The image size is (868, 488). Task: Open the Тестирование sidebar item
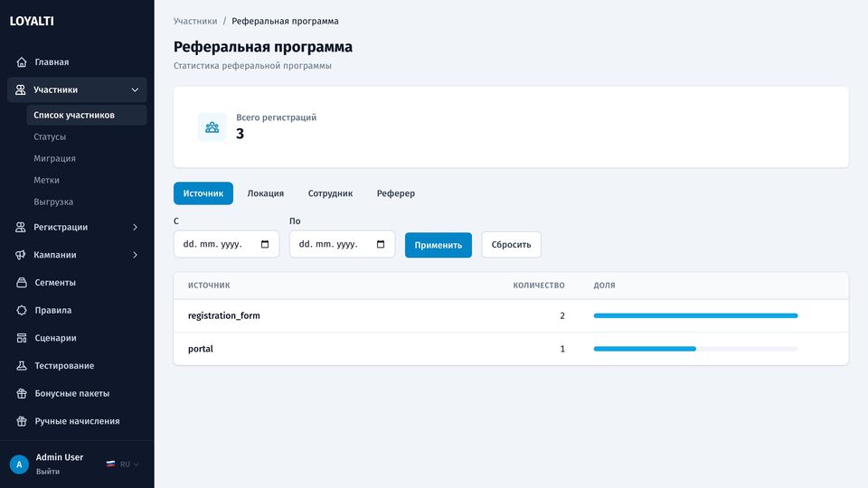coord(77,366)
